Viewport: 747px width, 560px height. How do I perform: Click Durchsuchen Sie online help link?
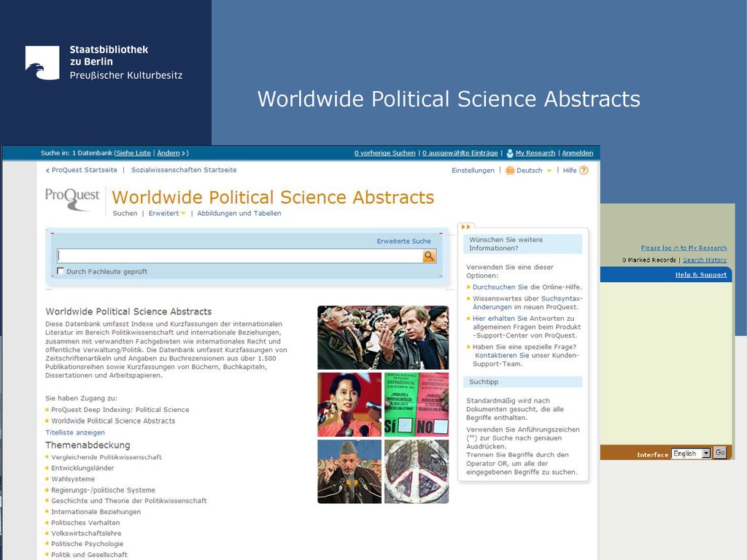[x=500, y=287]
